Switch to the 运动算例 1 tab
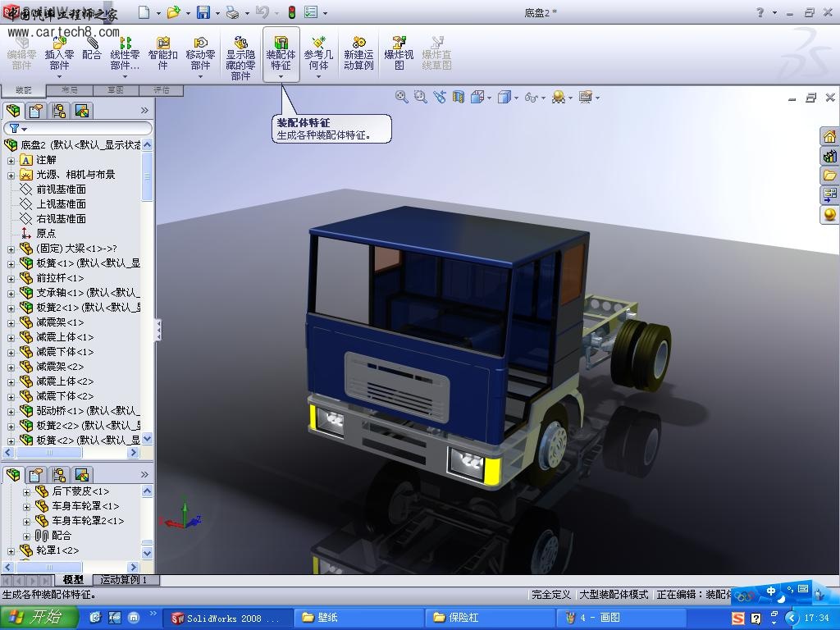840x630 pixels. click(125, 580)
